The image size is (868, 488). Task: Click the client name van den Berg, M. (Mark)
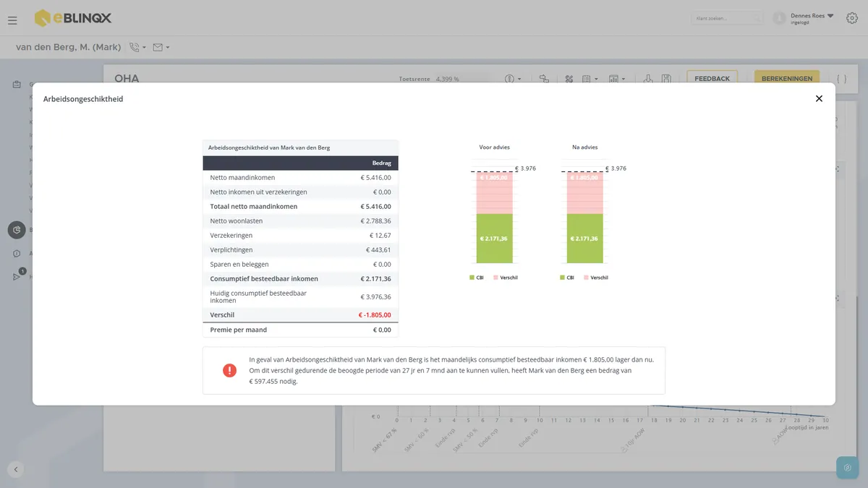pyautogui.click(x=69, y=47)
